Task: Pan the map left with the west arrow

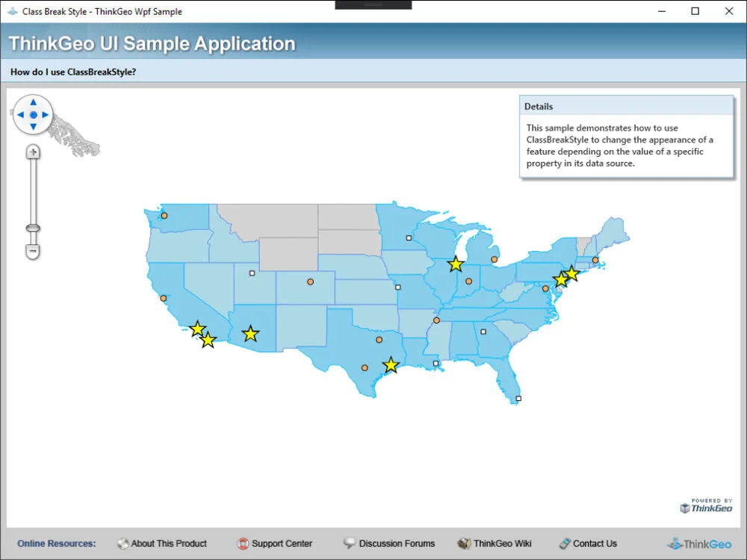Action: click(x=20, y=115)
